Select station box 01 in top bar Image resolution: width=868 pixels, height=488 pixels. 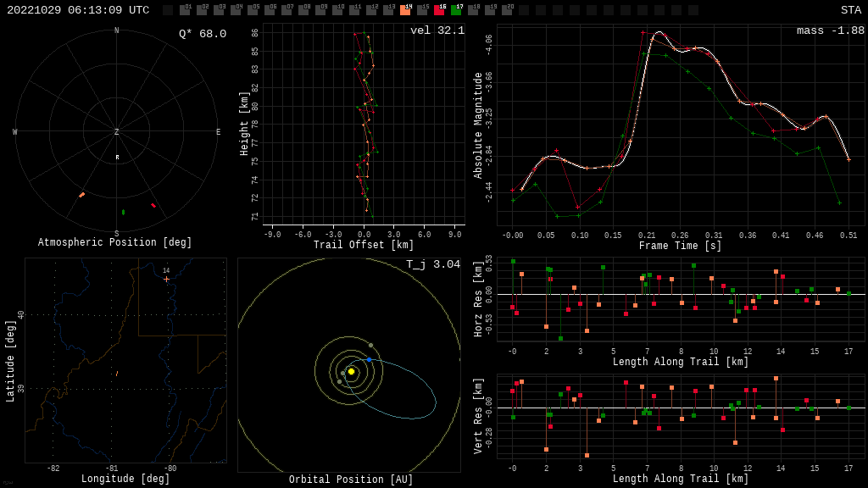click(185, 9)
